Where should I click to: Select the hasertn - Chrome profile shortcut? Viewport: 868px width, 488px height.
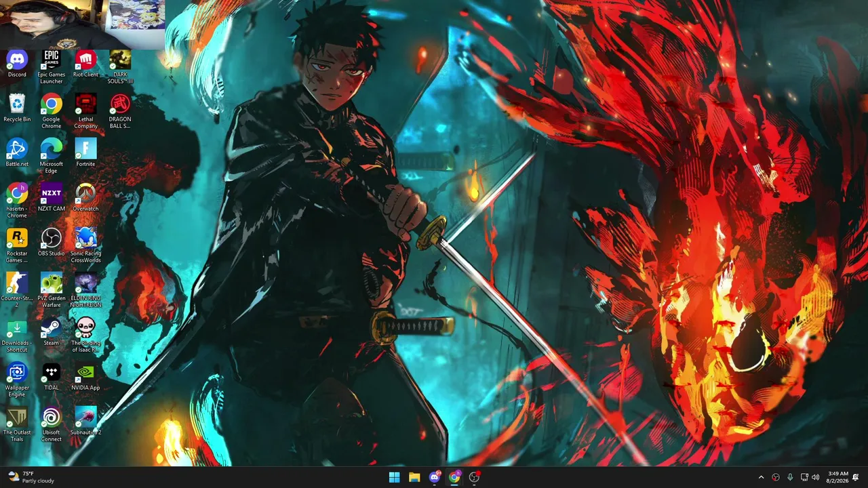[17, 201]
